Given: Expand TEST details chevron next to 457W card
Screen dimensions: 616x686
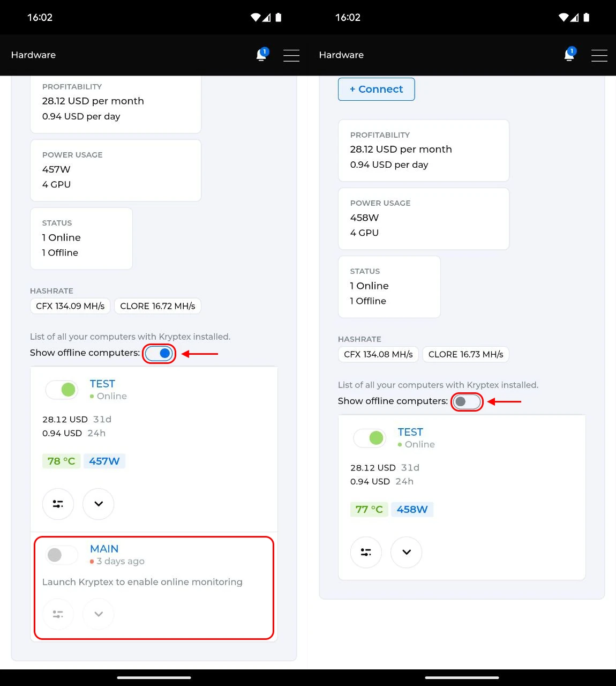Looking at the screenshot, I should click(99, 504).
